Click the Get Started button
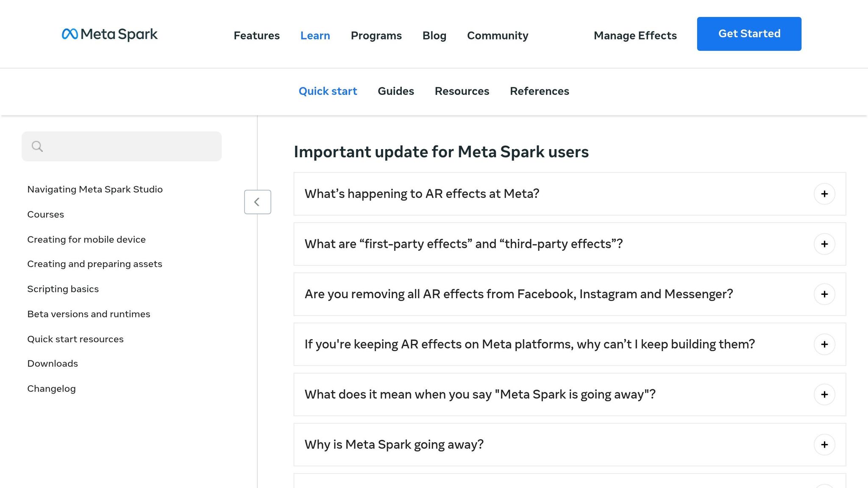 point(749,34)
